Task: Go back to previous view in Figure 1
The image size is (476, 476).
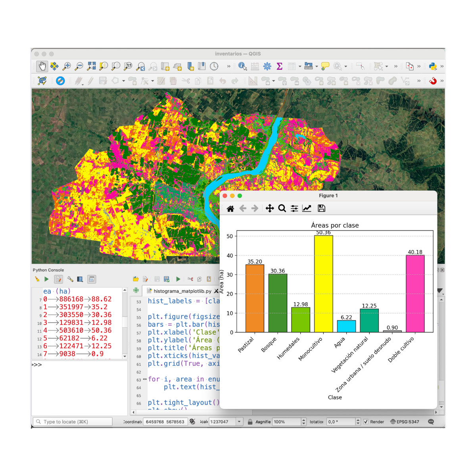Action: pyautogui.click(x=243, y=209)
